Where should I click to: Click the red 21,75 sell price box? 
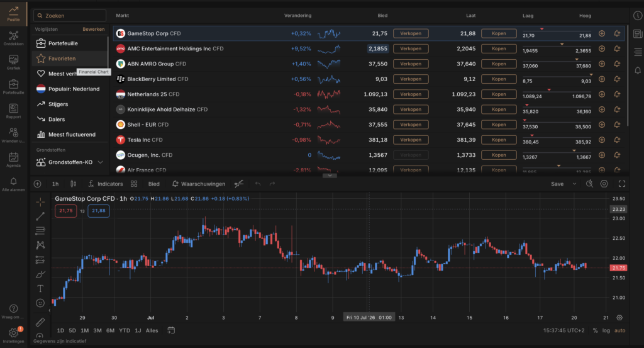click(x=65, y=211)
